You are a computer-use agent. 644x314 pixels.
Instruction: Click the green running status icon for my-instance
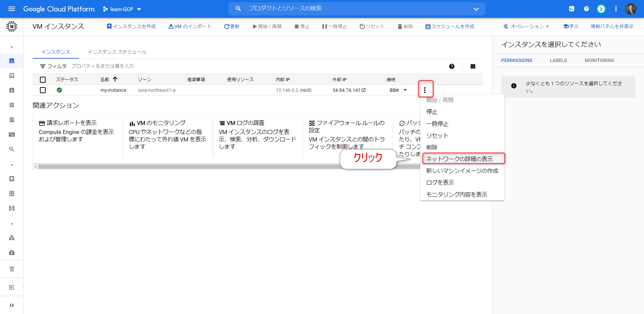point(59,90)
